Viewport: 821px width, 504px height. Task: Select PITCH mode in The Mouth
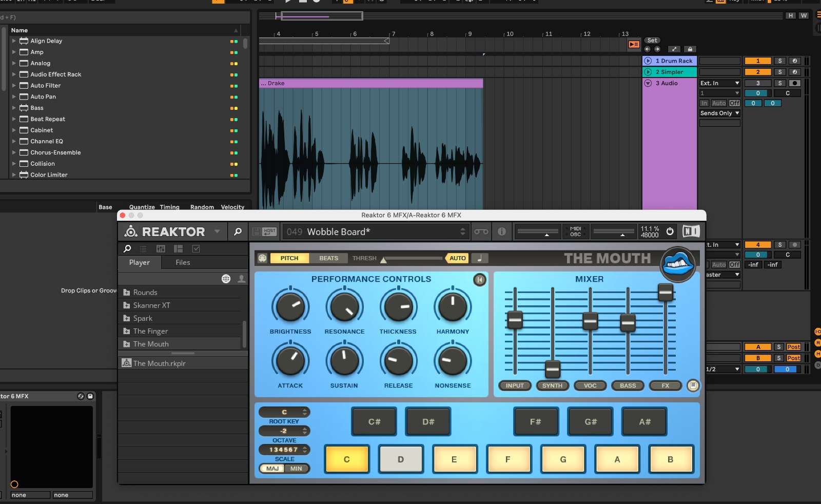(289, 258)
